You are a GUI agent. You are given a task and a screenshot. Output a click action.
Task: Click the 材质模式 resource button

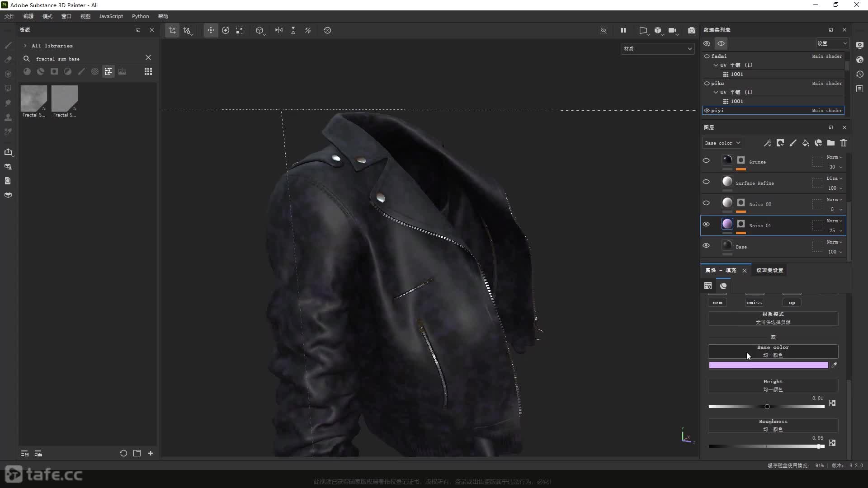tap(773, 318)
